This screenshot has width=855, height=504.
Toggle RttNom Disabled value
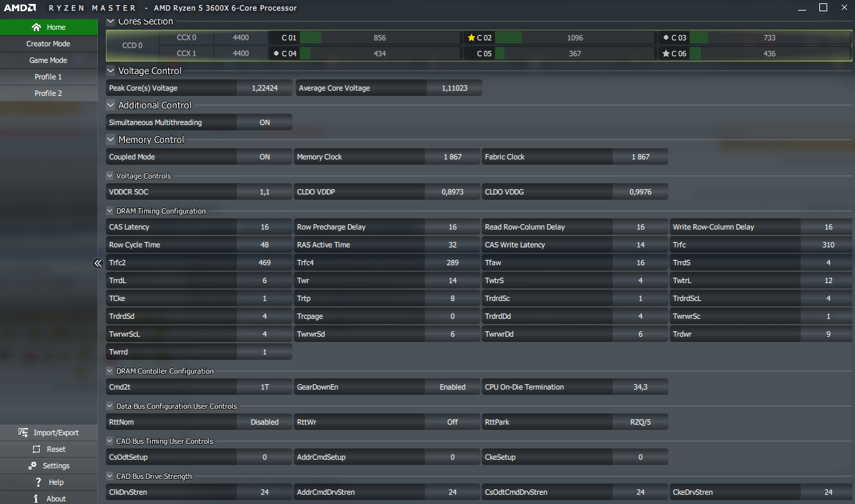(x=265, y=422)
